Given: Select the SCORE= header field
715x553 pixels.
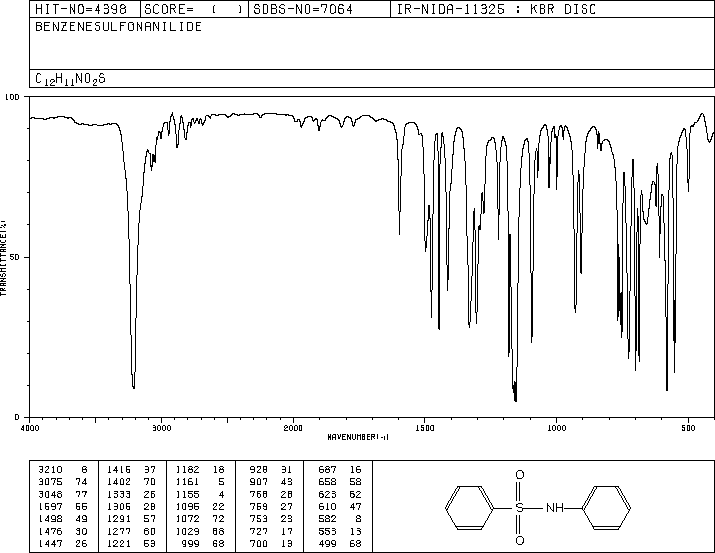Looking at the screenshot, I should (x=194, y=9).
